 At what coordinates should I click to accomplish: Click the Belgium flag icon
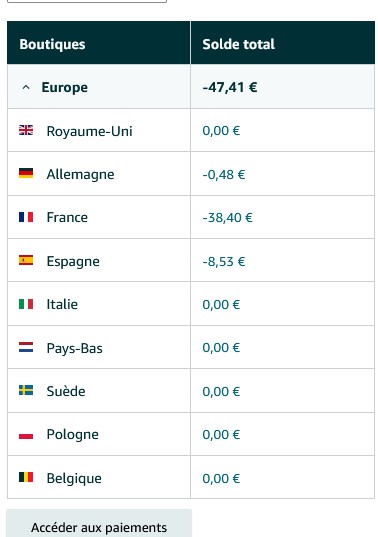[26, 477]
